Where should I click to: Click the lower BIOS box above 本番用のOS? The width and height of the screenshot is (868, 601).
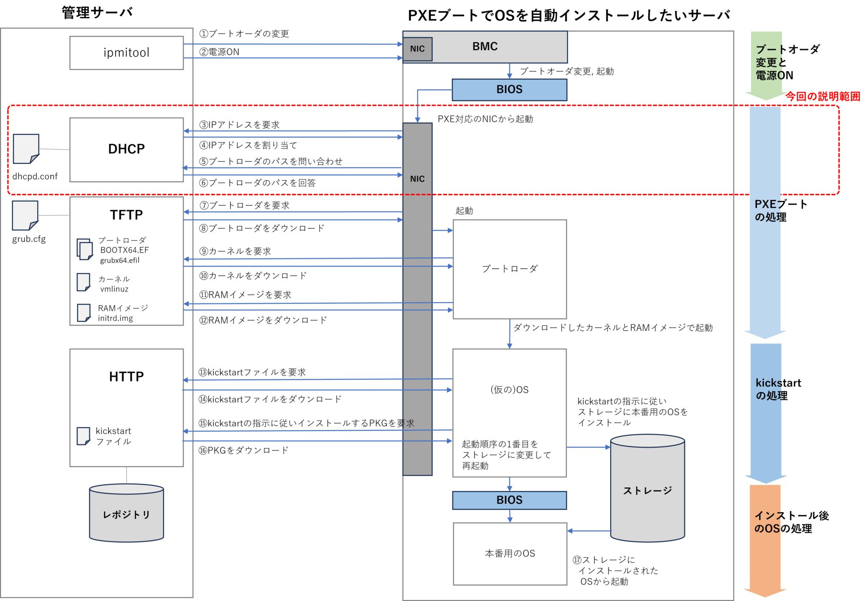click(509, 500)
